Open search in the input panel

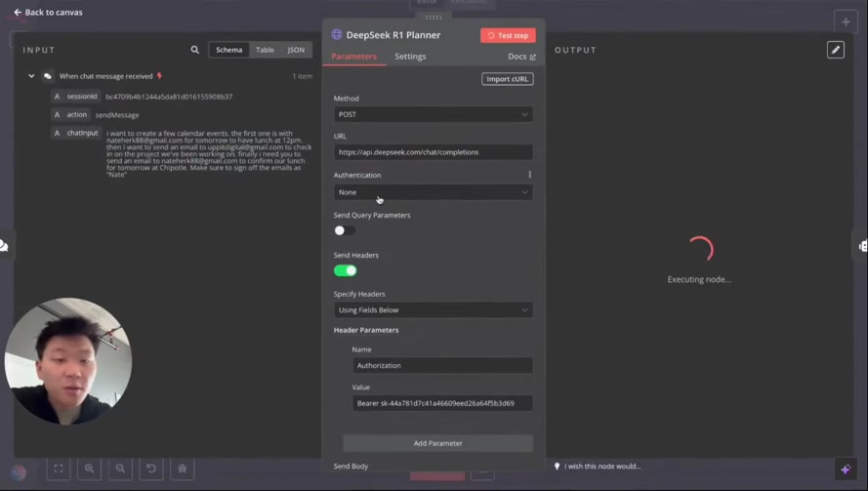195,50
